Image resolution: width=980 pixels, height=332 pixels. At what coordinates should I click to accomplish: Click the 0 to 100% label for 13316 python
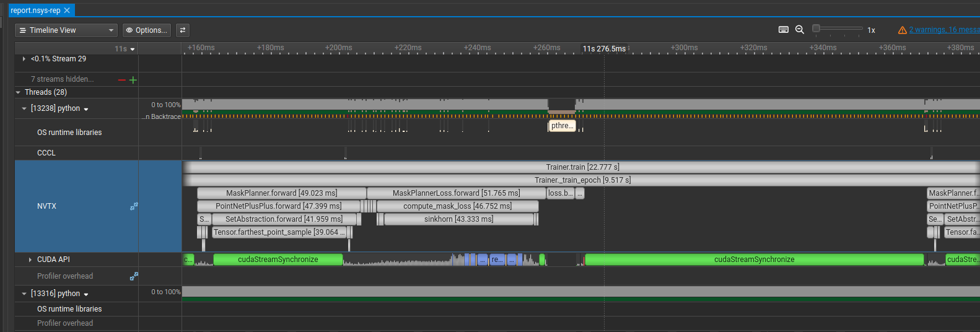[x=166, y=292]
